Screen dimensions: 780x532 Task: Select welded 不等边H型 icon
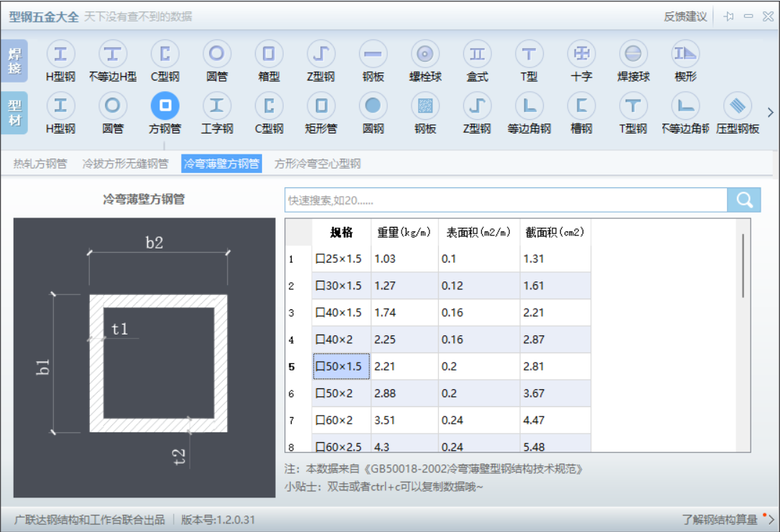(x=113, y=54)
